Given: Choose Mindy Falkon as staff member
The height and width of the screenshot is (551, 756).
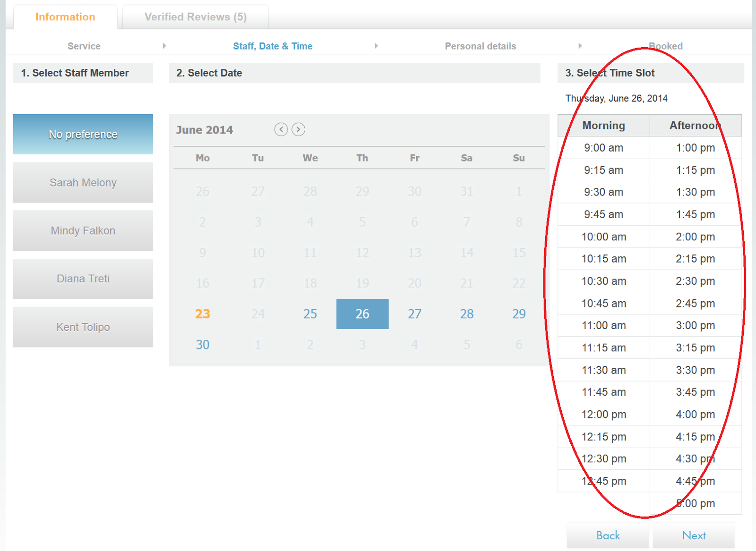Looking at the screenshot, I should tap(83, 231).
